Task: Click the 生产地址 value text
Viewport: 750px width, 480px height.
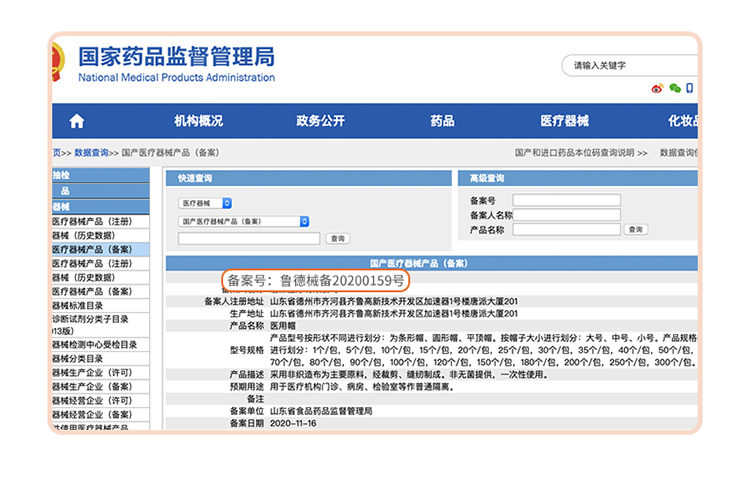Action: pos(394,314)
